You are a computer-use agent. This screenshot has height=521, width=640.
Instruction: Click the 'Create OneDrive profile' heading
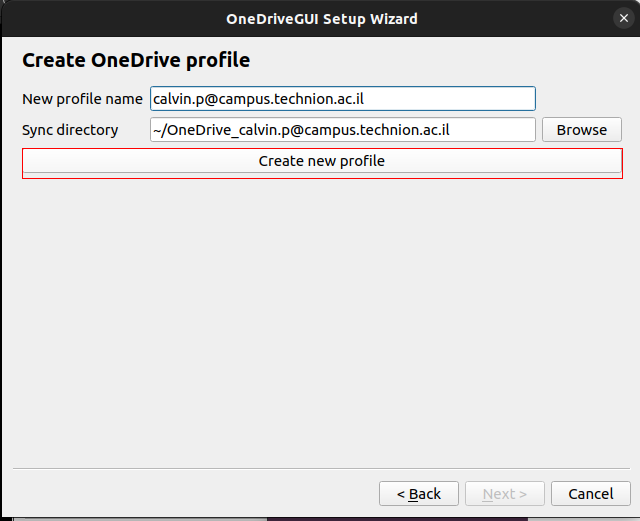[x=136, y=60]
